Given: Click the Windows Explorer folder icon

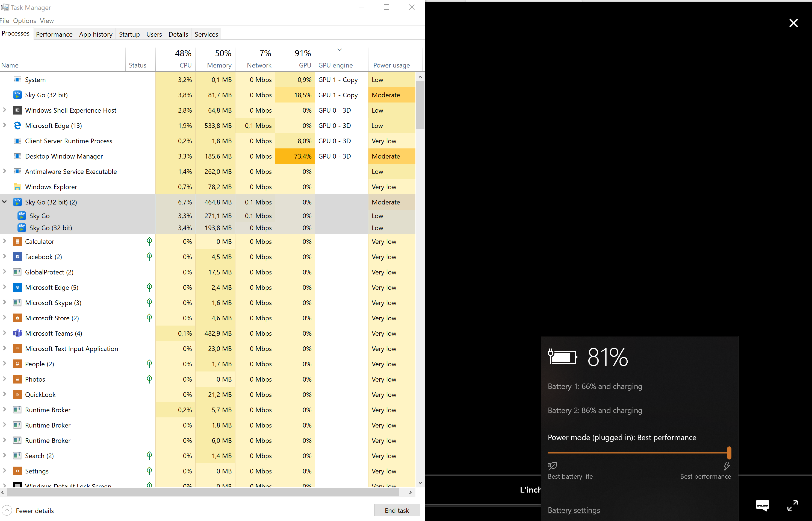Looking at the screenshot, I should (x=17, y=187).
